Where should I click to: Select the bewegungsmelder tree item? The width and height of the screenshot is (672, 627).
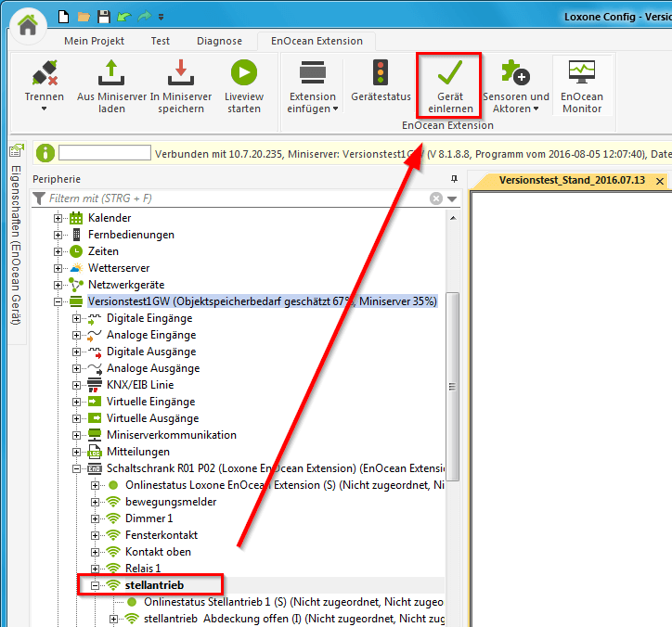tap(171, 502)
